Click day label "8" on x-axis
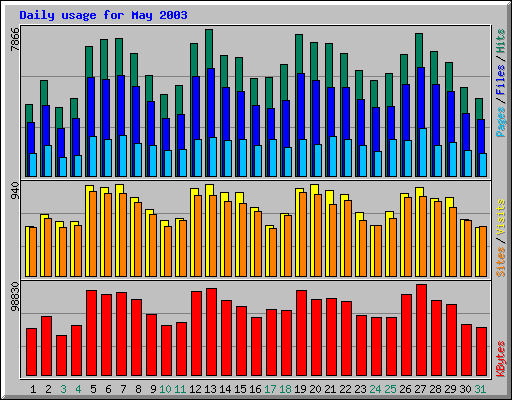This screenshot has width=512, height=400. (x=138, y=389)
